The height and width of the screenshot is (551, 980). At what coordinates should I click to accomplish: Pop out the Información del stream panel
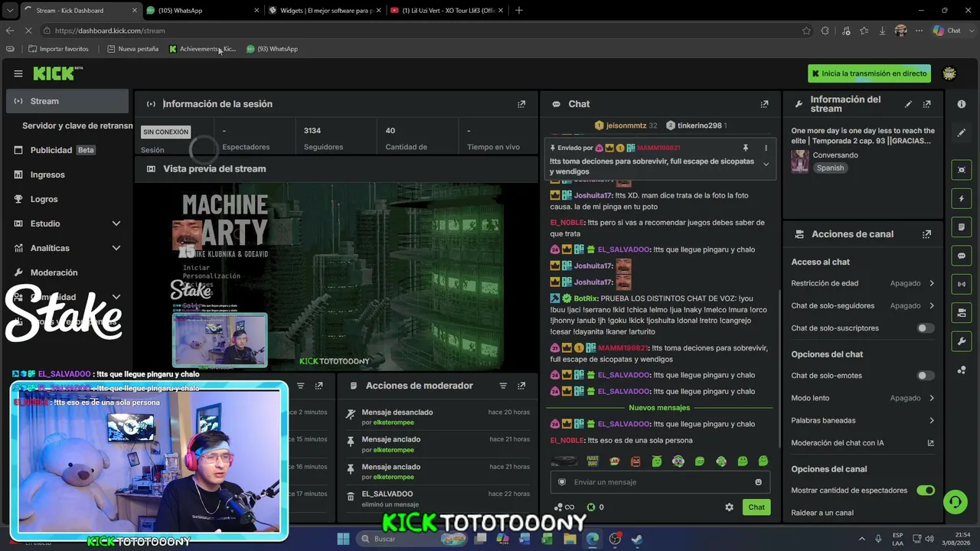(x=926, y=104)
